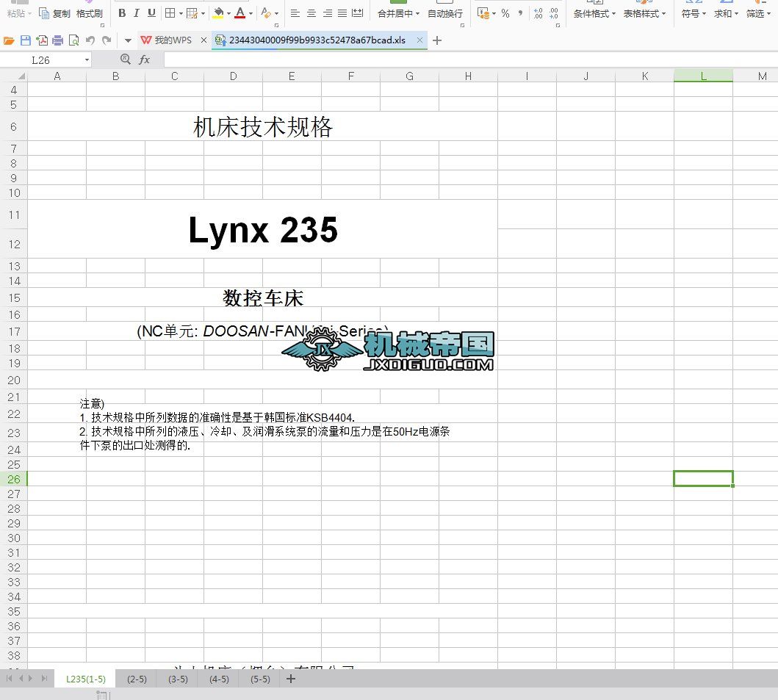Expand quick access toolbar dropdown
The image size is (778, 700).
pos(128,40)
